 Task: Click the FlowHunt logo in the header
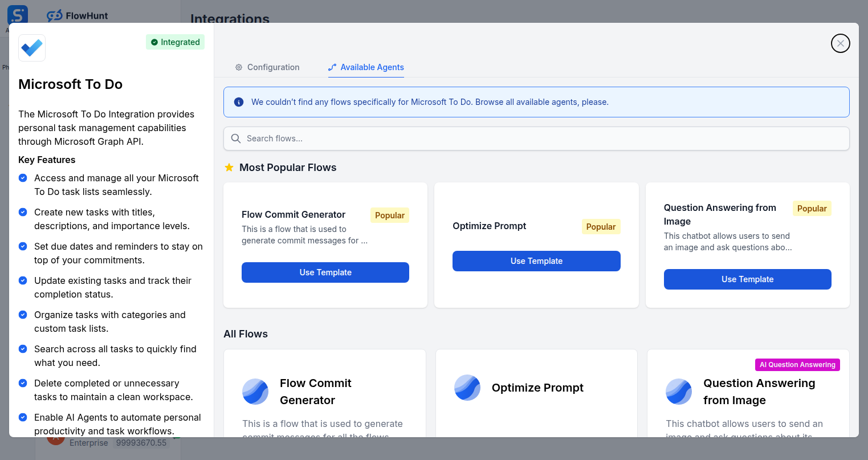(77, 15)
